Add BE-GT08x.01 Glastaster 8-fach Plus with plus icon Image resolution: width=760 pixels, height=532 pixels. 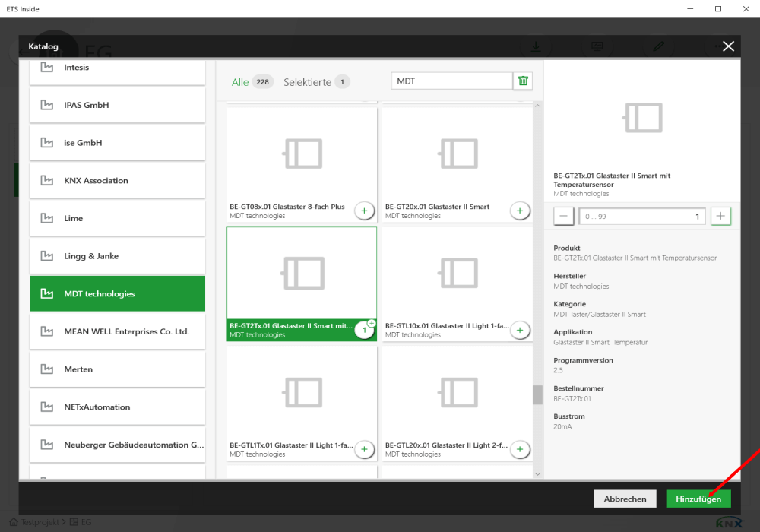[x=364, y=211]
